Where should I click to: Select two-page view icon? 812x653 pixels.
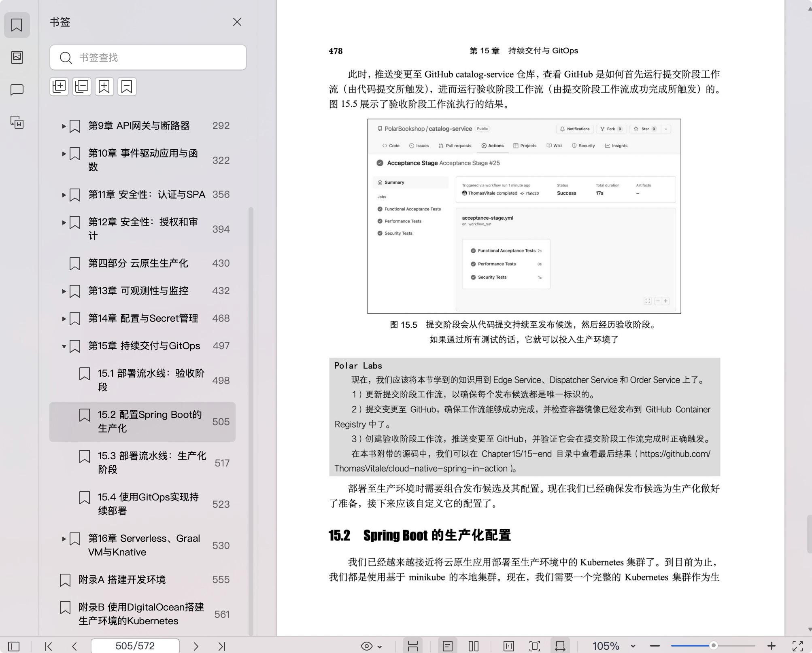point(474,646)
